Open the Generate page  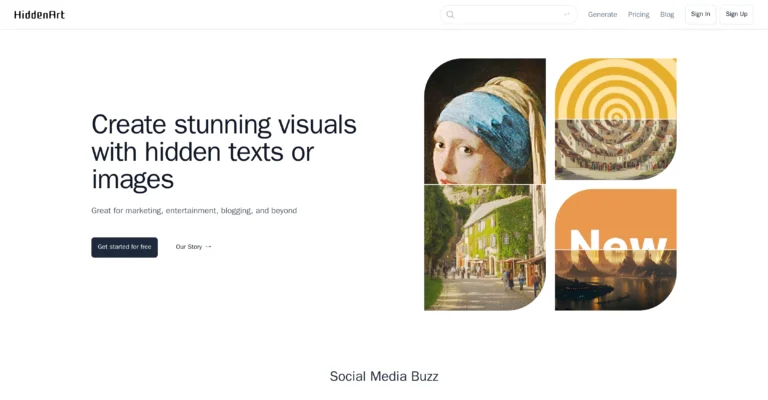point(602,14)
